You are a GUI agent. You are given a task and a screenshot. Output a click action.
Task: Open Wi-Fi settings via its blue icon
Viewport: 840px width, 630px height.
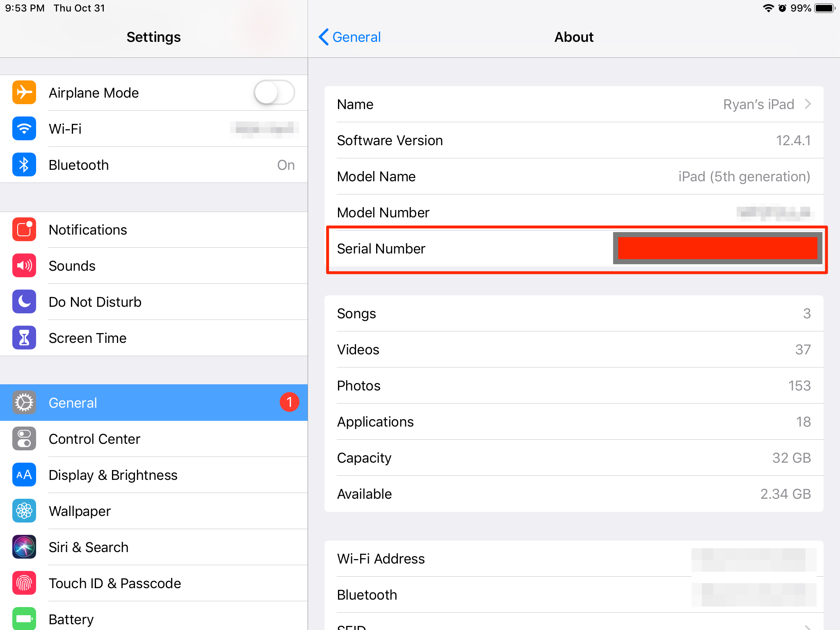pos(24,129)
